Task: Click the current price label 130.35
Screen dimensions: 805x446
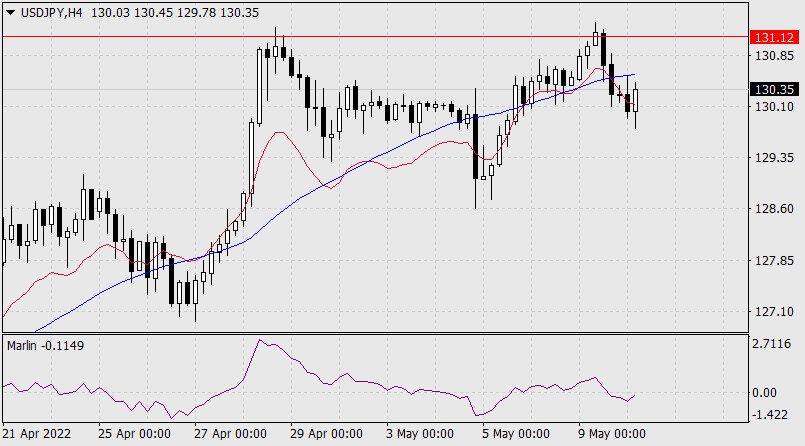Action: click(774, 89)
